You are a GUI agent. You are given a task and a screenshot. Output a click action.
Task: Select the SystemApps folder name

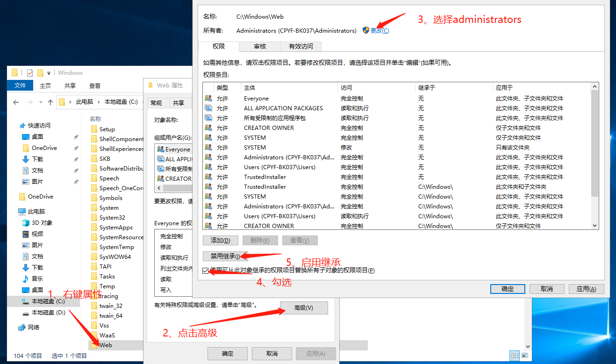click(116, 228)
